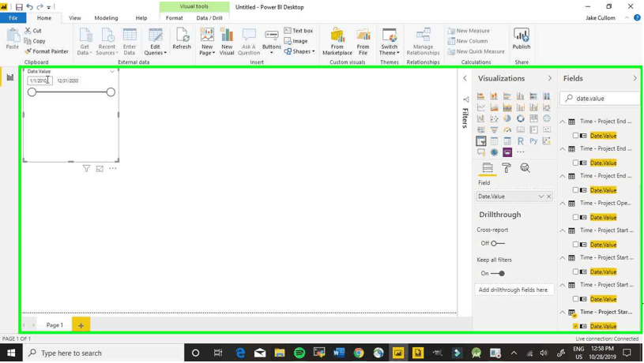
Task: Select the Clustered column chart visualization
Action: [x=521, y=96]
